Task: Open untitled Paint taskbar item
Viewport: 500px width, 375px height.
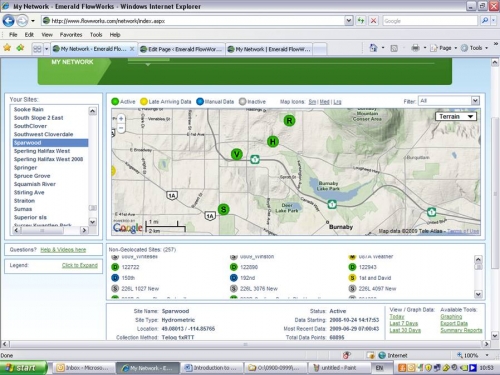Action: [x=339, y=368]
